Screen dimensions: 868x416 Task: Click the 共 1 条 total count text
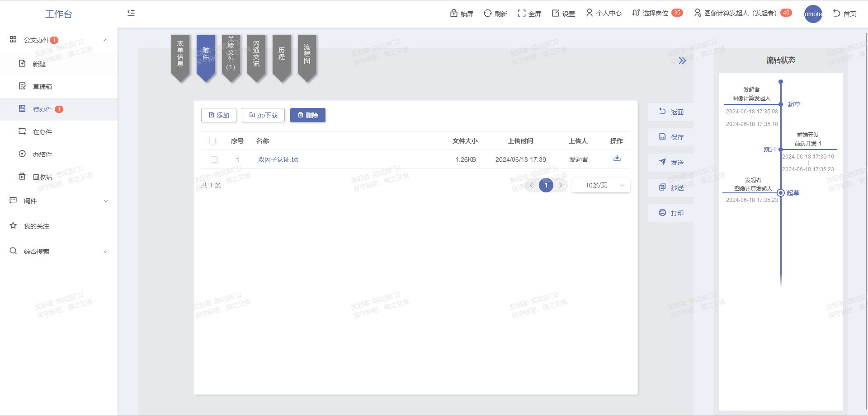pos(211,185)
